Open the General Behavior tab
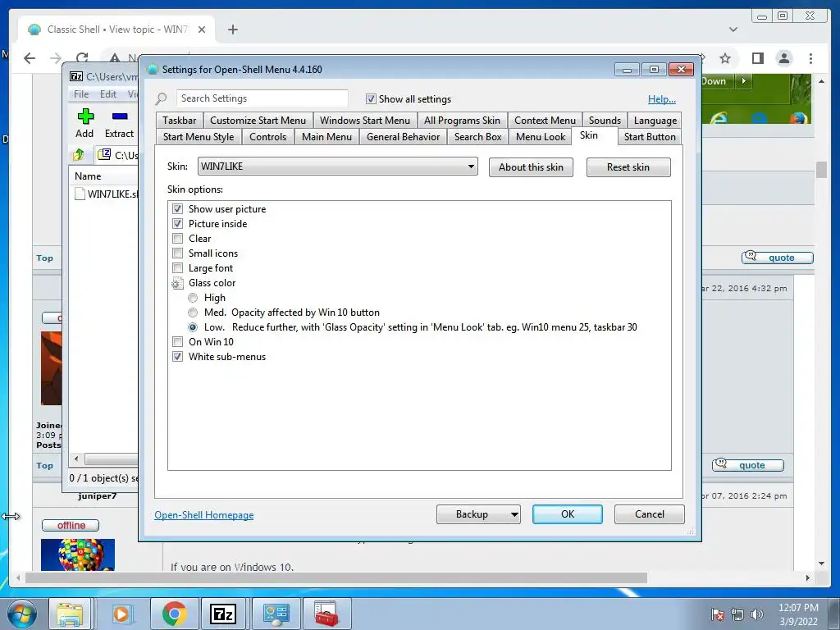This screenshot has width=840, height=630. 403,137
